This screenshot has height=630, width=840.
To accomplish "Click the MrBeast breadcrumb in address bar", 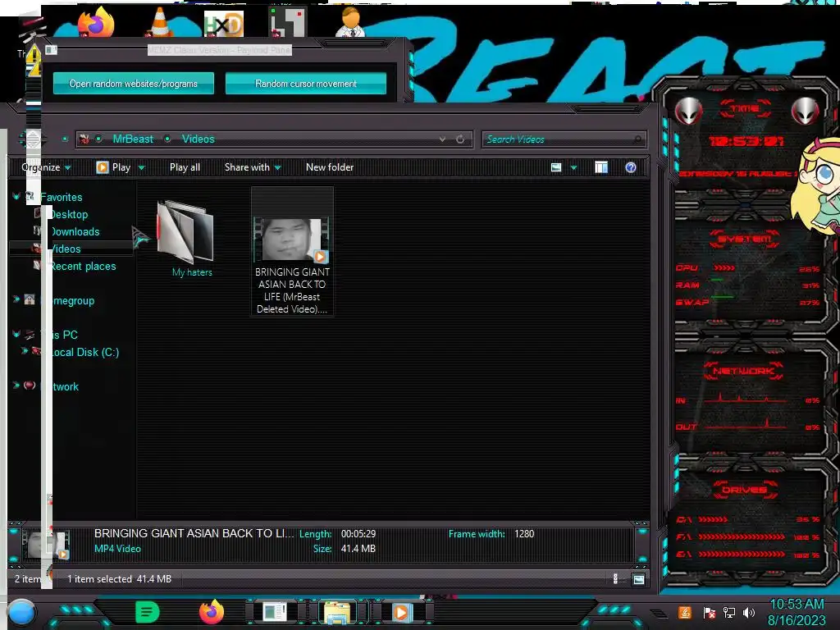I will tap(133, 139).
